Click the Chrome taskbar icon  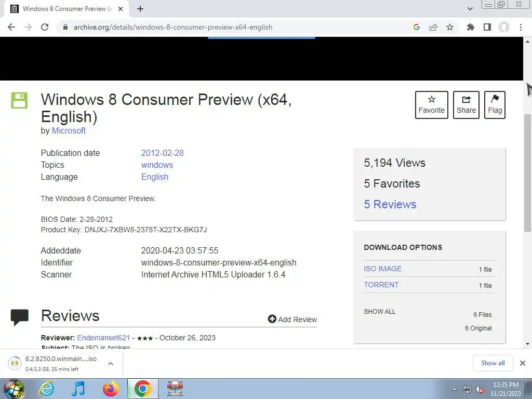[x=142, y=389]
